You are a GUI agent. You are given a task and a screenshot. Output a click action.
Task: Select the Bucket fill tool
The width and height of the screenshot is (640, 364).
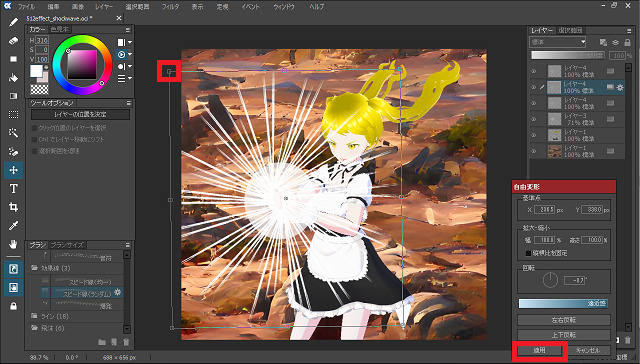[13, 78]
